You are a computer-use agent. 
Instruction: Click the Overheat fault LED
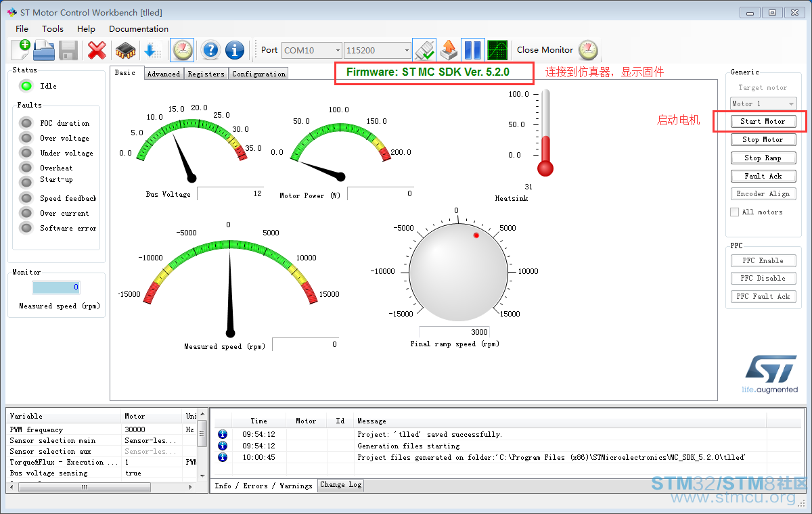[x=26, y=168]
